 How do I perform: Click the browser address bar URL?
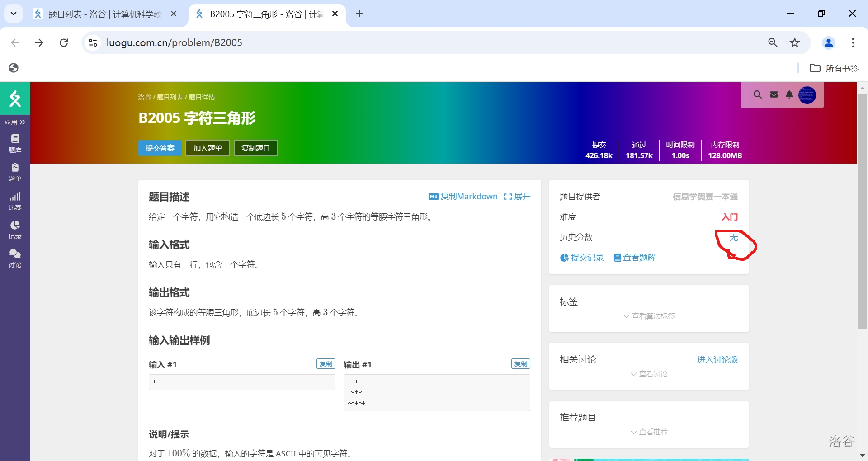(x=174, y=42)
